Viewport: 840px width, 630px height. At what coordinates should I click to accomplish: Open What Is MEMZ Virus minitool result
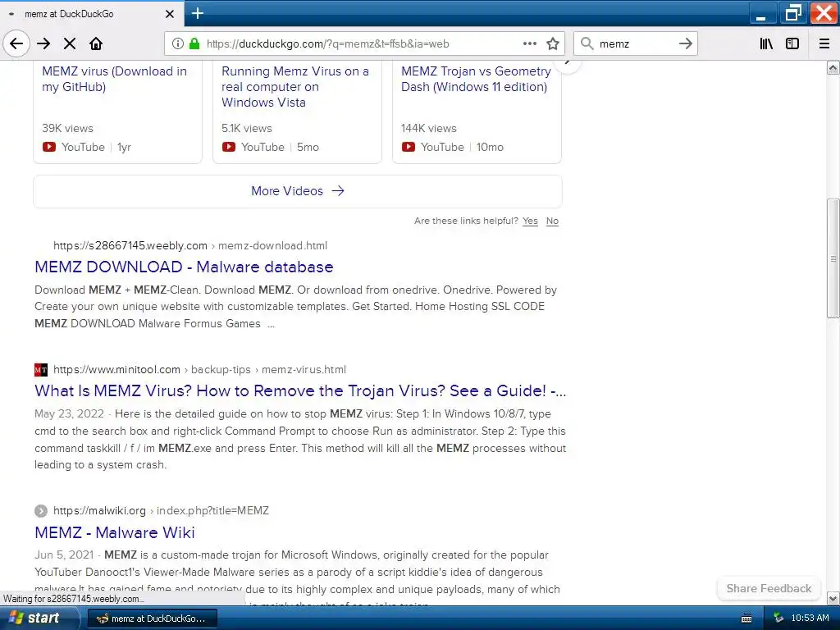click(300, 390)
